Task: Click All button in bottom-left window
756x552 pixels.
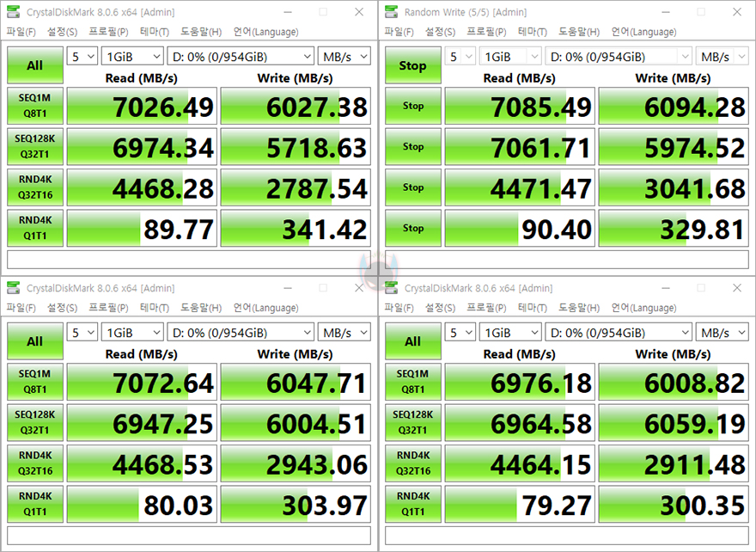Action: click(34, 341)
